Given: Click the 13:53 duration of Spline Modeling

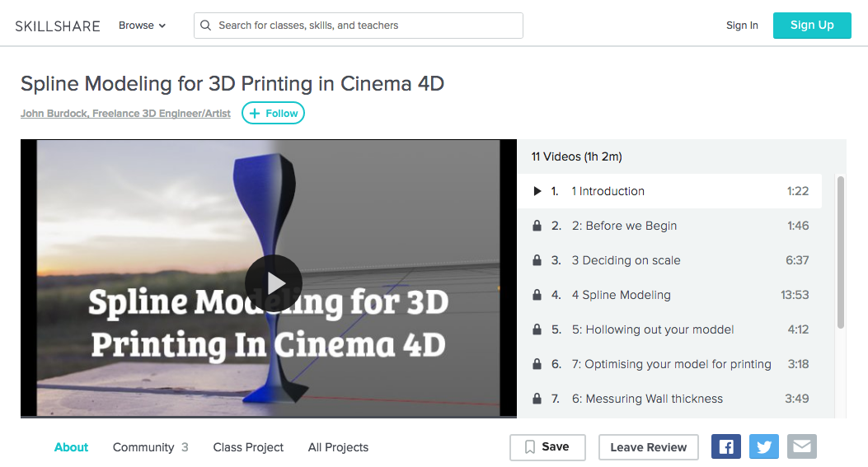Looking at the screenshot, I should [795, 295].
